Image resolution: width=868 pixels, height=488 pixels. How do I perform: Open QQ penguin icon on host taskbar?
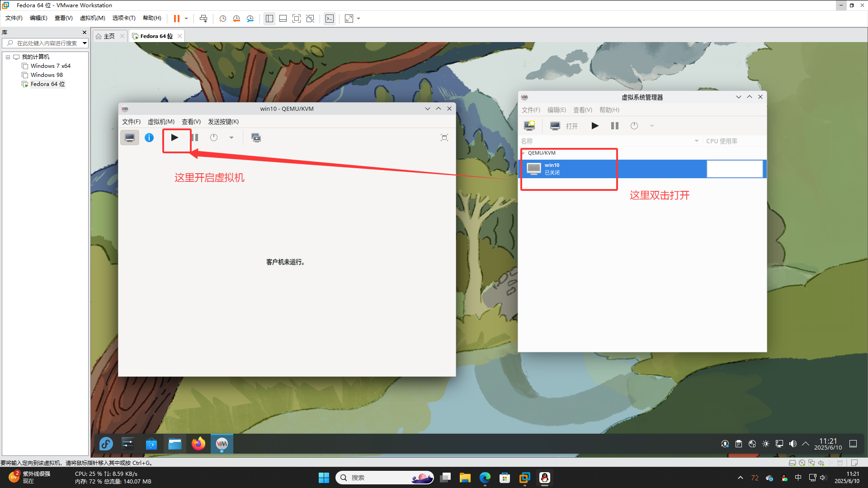[545, 478]
